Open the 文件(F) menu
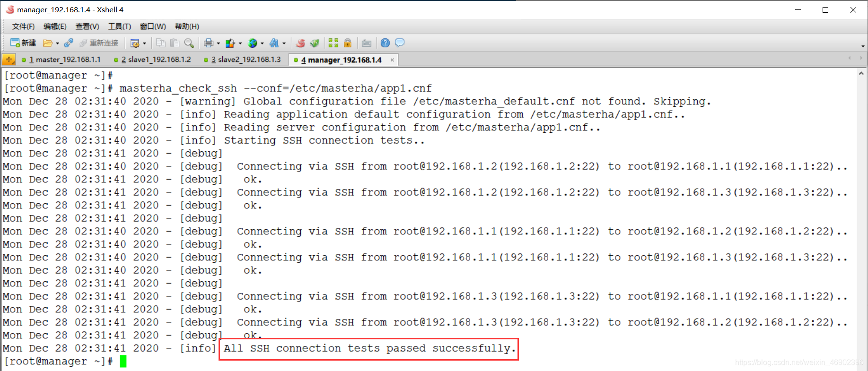The width and height of the screenshot is (868, 371). pos(23,26)
